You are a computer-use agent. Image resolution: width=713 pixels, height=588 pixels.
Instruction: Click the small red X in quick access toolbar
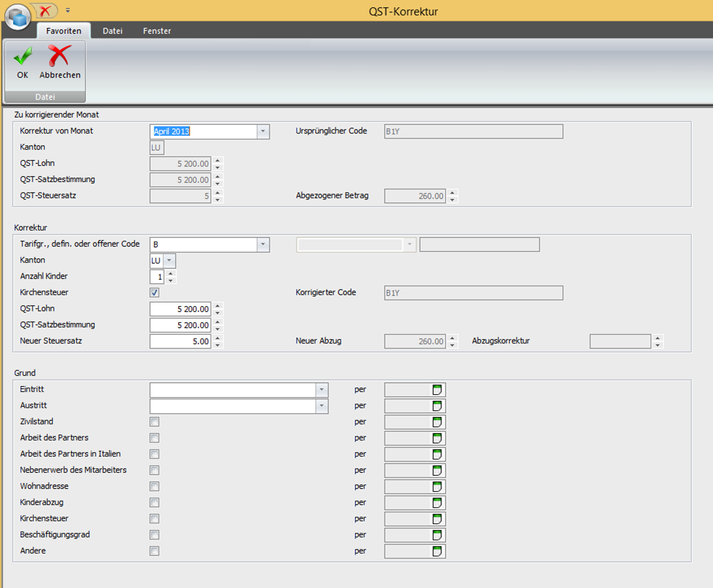coord(46,10)
